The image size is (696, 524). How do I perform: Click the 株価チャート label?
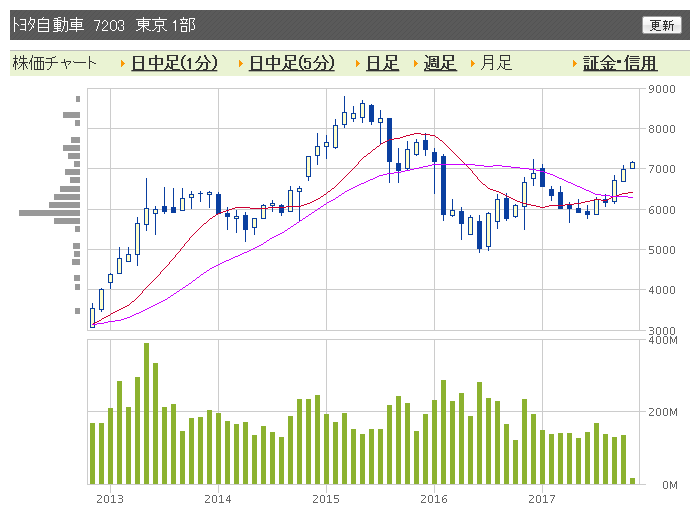point(55,63)
